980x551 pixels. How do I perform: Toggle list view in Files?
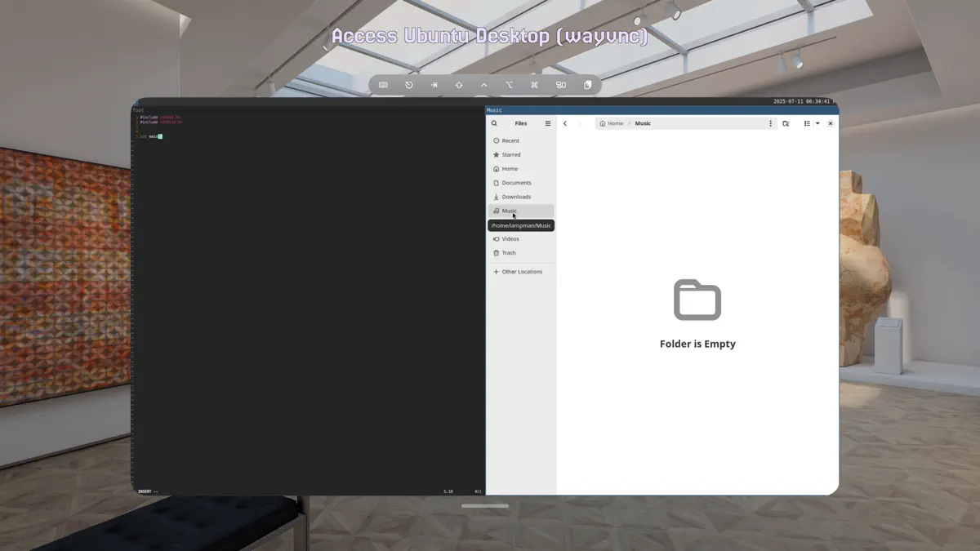coord(806,123)
